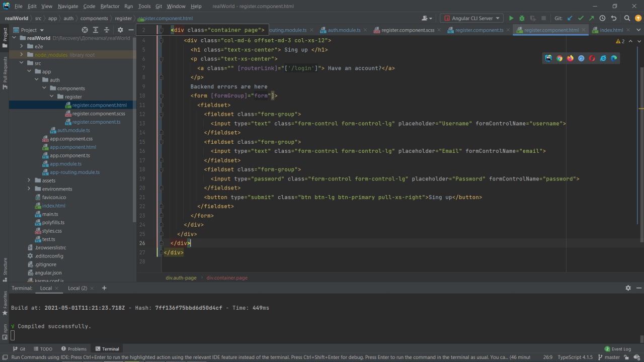
Task: Click Git commit checkmark icon
Action: coord(581,18)
